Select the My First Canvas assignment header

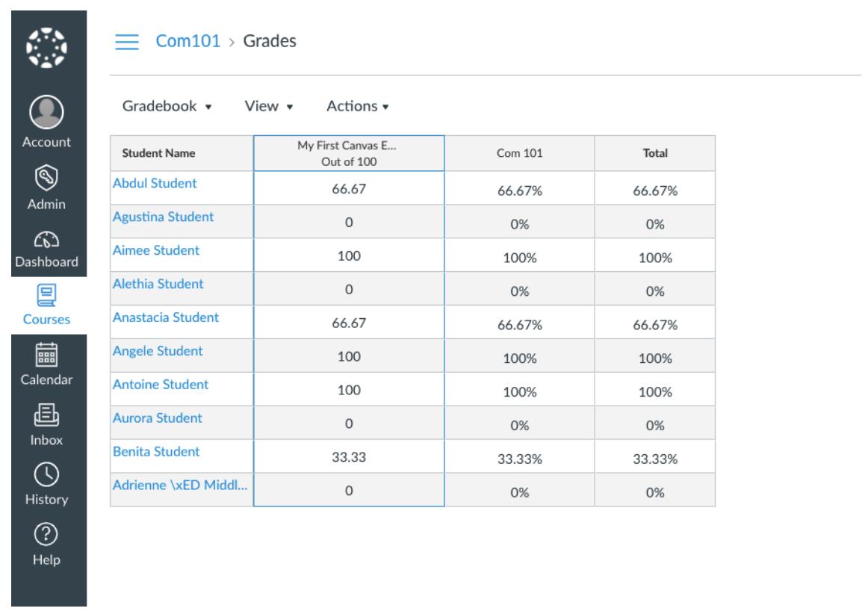click(349, 152)
